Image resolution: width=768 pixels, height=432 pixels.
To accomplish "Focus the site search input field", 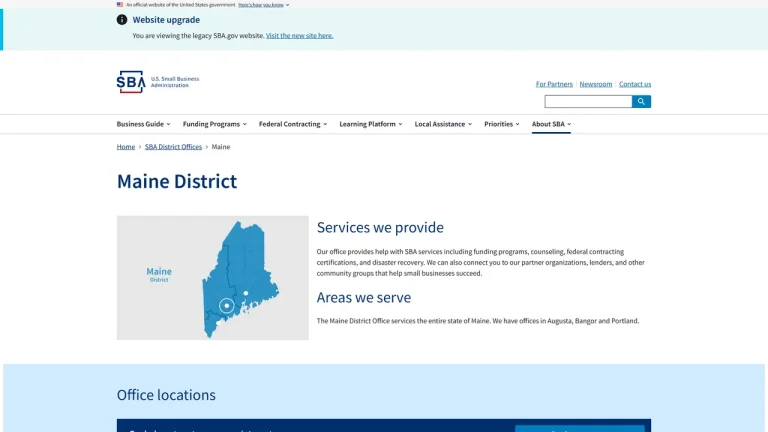I will pos(588,101).
